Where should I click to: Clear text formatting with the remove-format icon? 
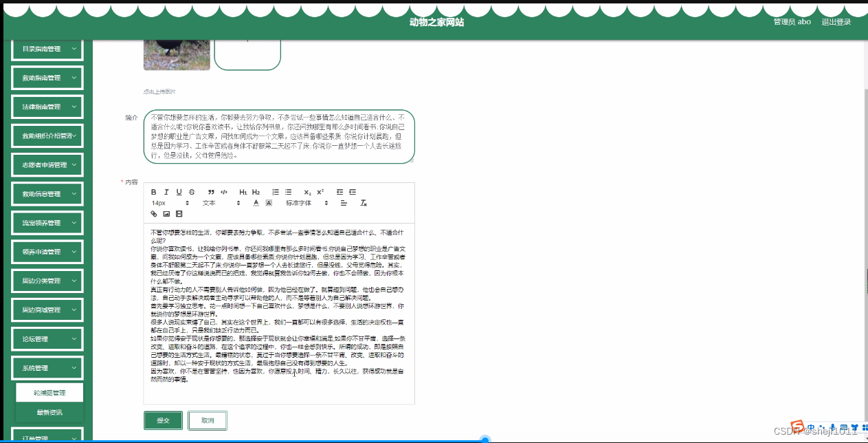(x=363, y=203)
